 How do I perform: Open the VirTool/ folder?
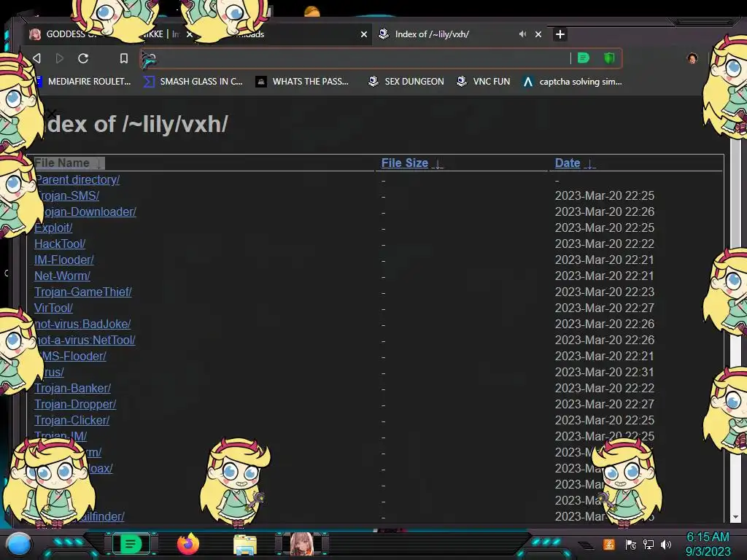53,308
